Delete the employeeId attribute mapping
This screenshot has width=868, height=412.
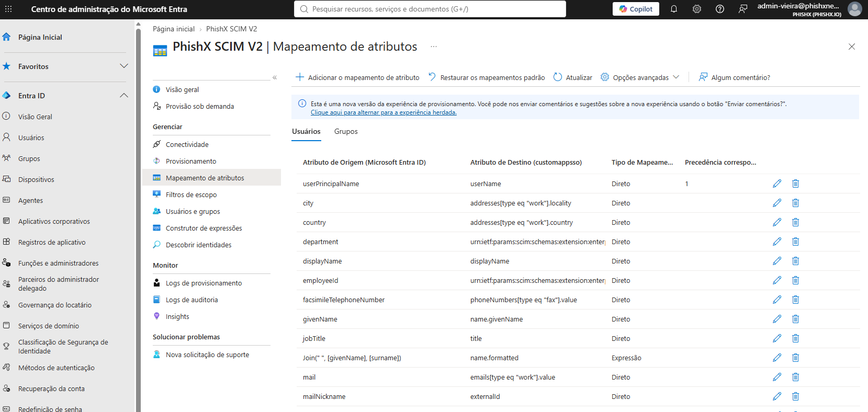point(795,280)
